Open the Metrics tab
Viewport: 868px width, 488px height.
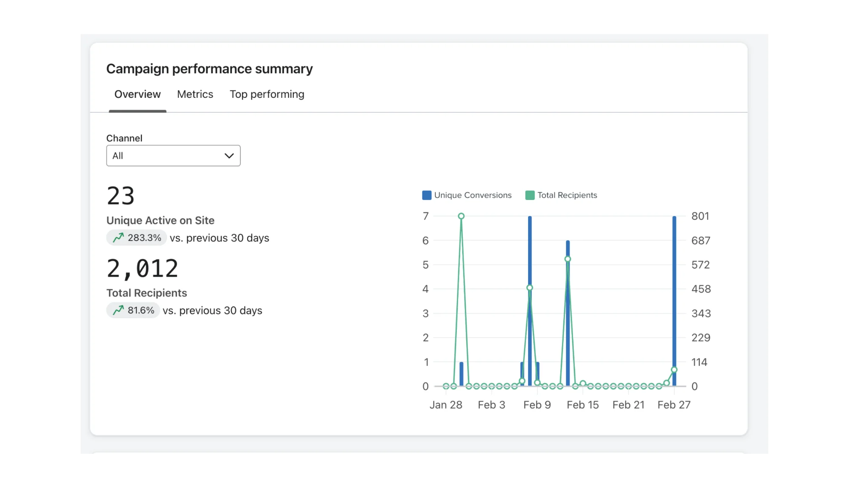[x=195, y=94]
